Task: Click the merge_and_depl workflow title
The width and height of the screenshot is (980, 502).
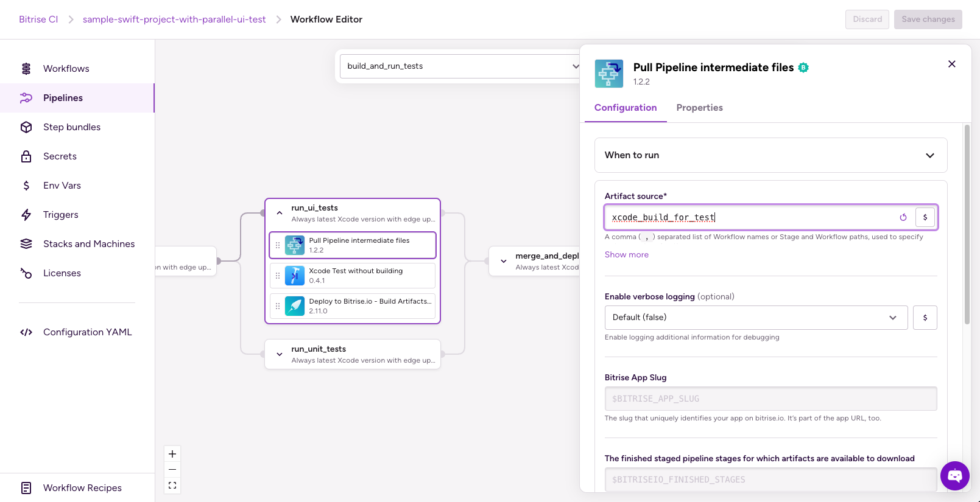Action: click(x=547, y=256)
